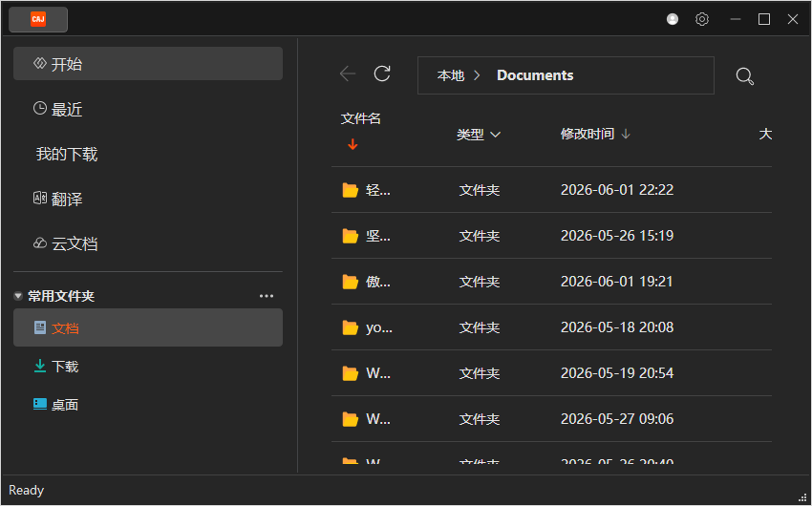Select folder icon of 轻... row
This screenshot has height=506, width=812.
[x=351, y=190]
